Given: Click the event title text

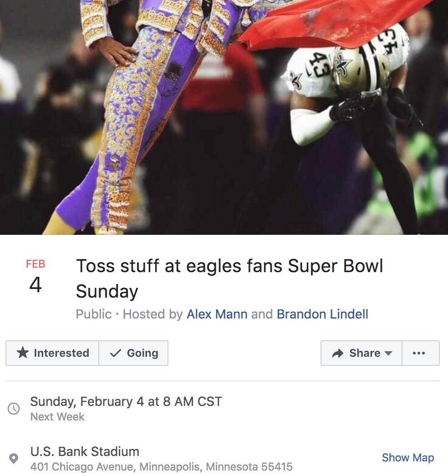Looking at the screenshot, I should [x=229, y=279].
